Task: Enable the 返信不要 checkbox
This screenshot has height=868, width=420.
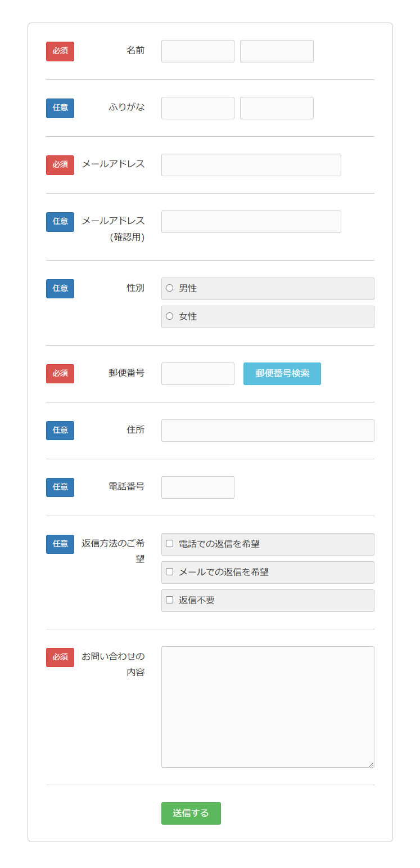Action: pos(169,600)
